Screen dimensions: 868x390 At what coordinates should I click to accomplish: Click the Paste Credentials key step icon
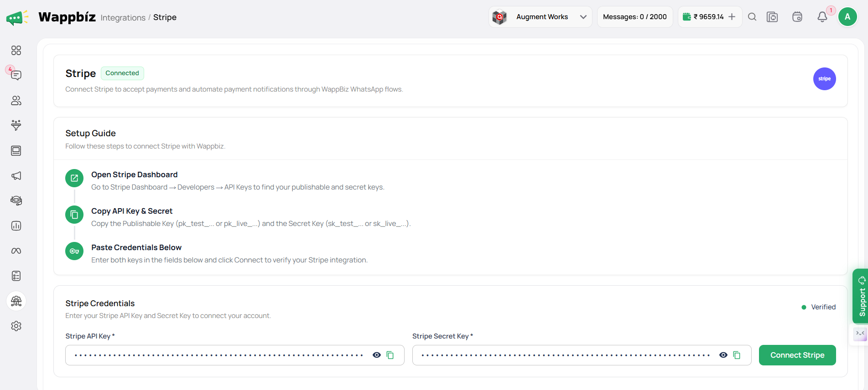[x=74, y=251]
